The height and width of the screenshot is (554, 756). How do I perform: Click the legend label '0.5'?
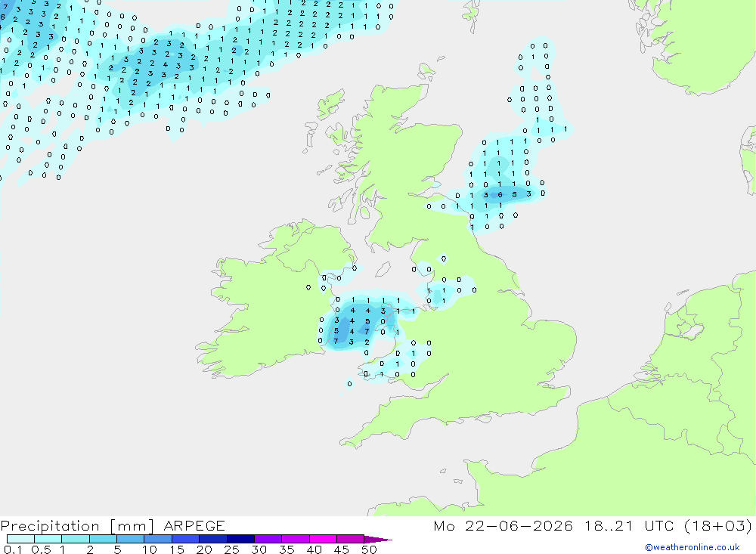[41, 549]
